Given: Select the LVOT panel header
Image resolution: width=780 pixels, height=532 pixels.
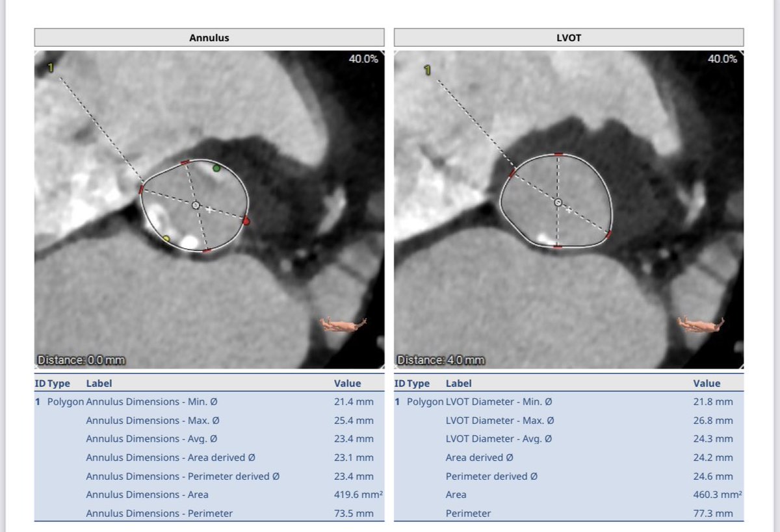Looking at the screenshot, I should click(569, 38).
